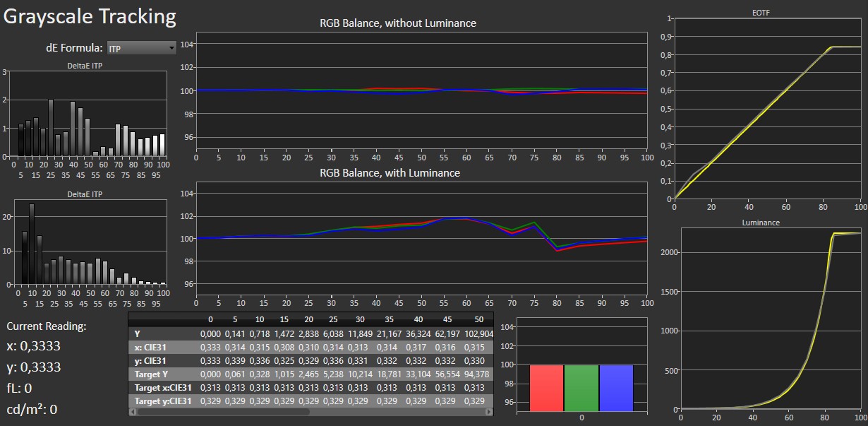Select the 50 column header in table

point(480,319)
